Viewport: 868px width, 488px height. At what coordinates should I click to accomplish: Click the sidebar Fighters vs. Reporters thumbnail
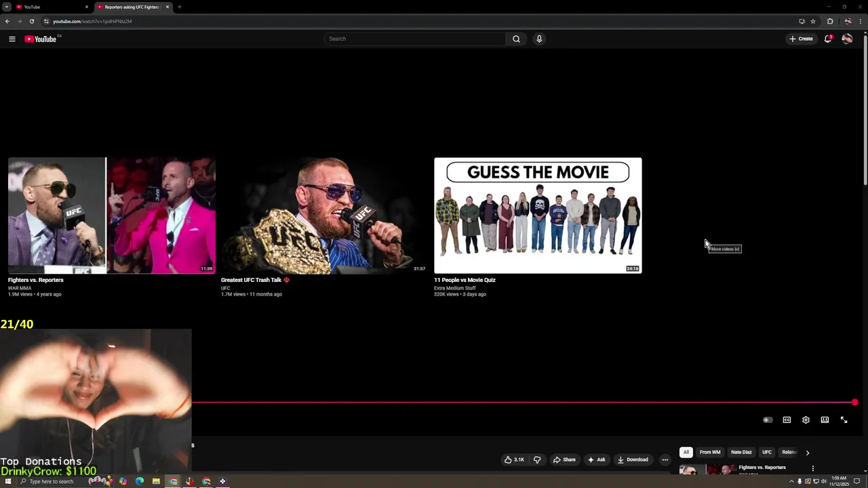point(707,469)
